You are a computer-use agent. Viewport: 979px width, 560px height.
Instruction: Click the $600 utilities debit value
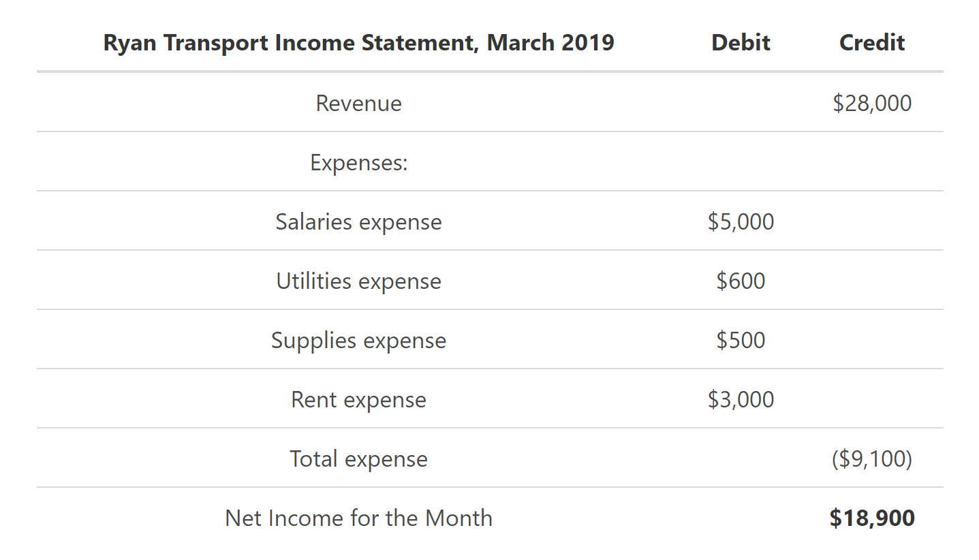[x=741, y=281]
